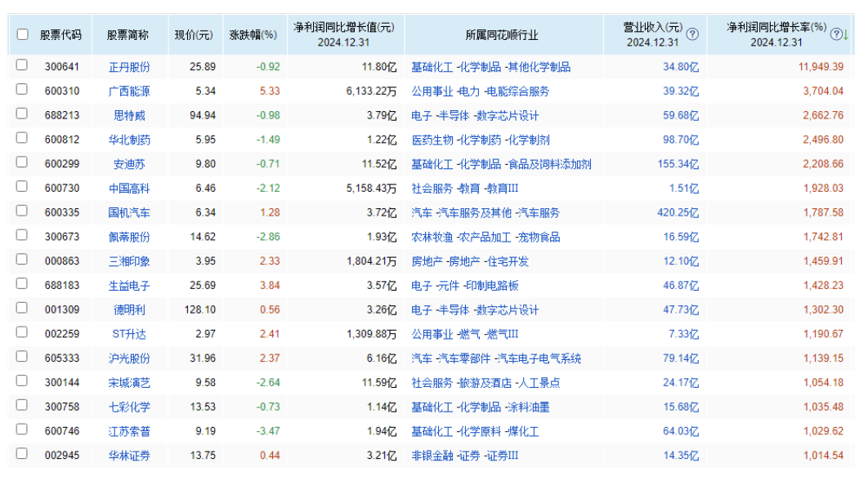Sort by 现价(元) column header

coord(194,35)
